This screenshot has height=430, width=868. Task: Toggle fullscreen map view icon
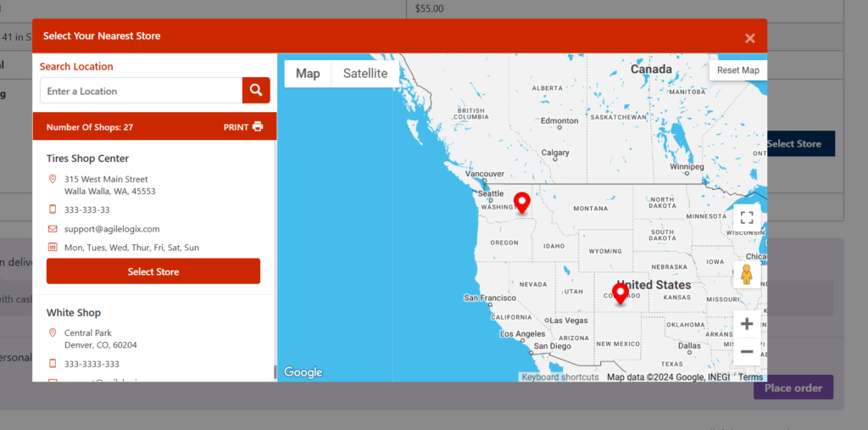747,217
